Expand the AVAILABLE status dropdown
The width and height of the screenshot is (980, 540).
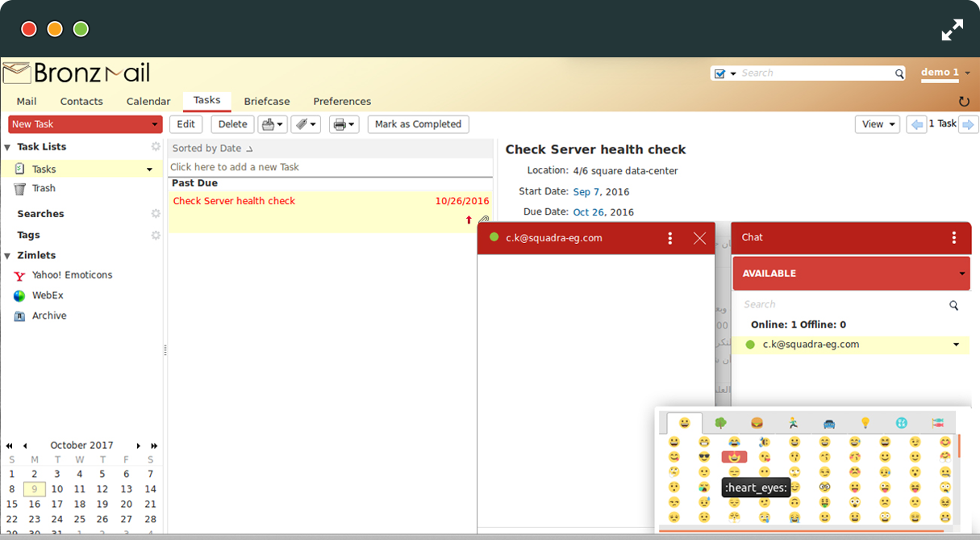click(961, 274)
